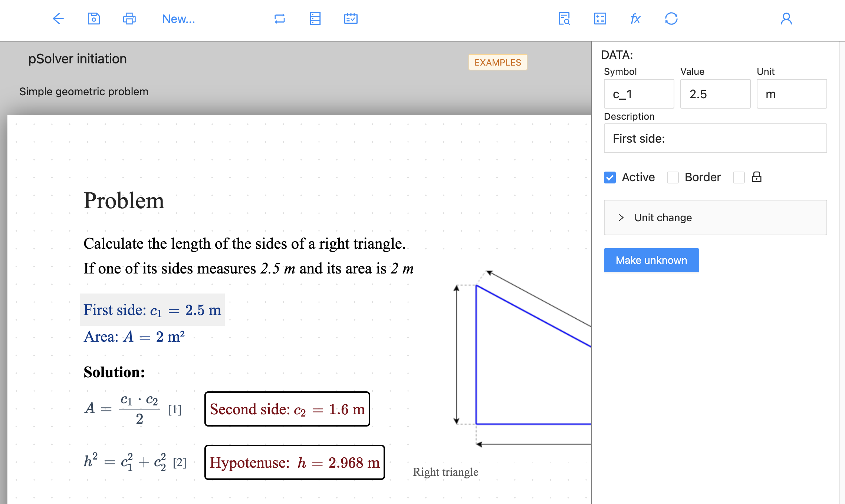Click the calendar checklist icon
This screenshot has width=845, height=504.
tap(351, 19)
